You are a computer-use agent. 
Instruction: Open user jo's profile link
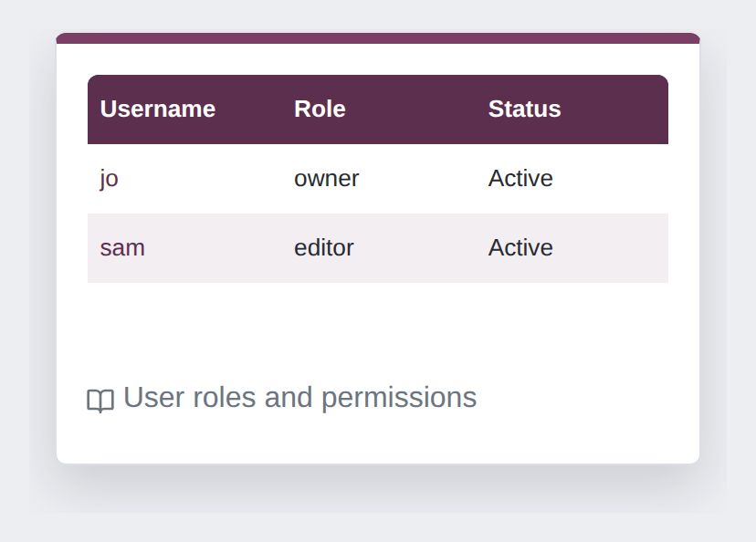click(109, 179)
